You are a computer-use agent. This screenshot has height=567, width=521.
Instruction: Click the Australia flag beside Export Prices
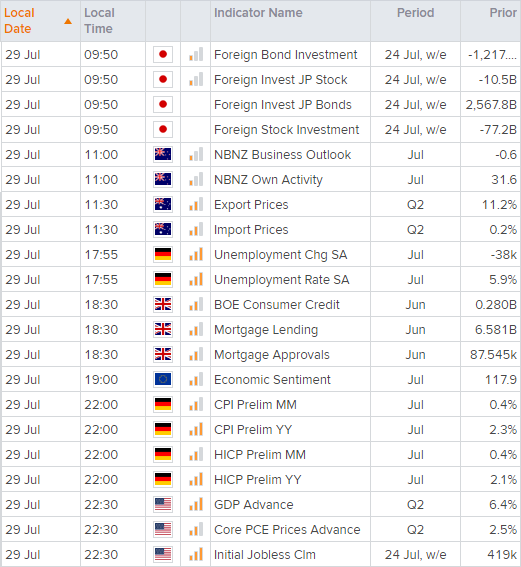click(163, 204)
